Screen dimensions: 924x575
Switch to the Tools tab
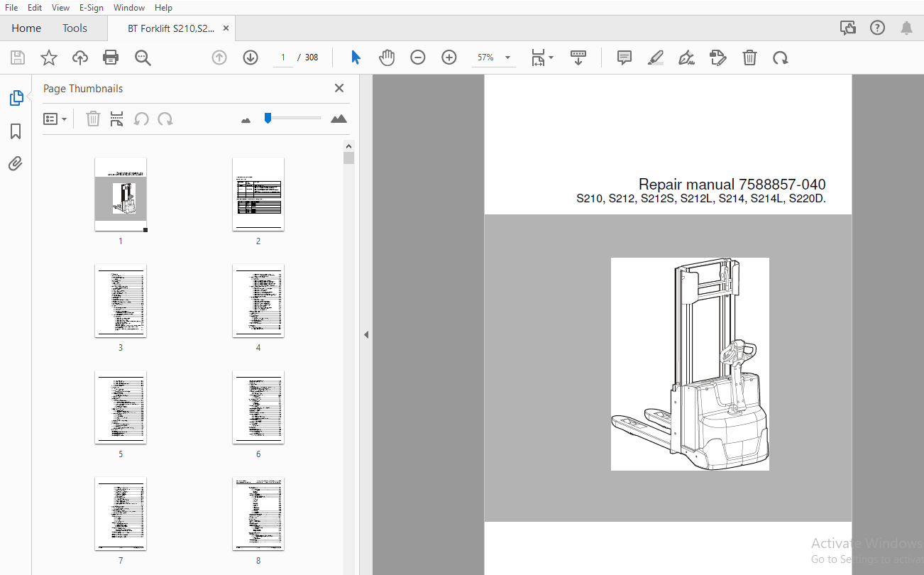point(75,28)
